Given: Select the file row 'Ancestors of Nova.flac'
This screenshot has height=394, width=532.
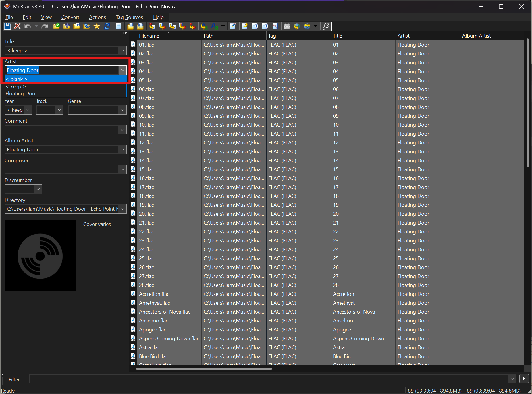Looking at the screenshot, I should [x=327, y=312].
